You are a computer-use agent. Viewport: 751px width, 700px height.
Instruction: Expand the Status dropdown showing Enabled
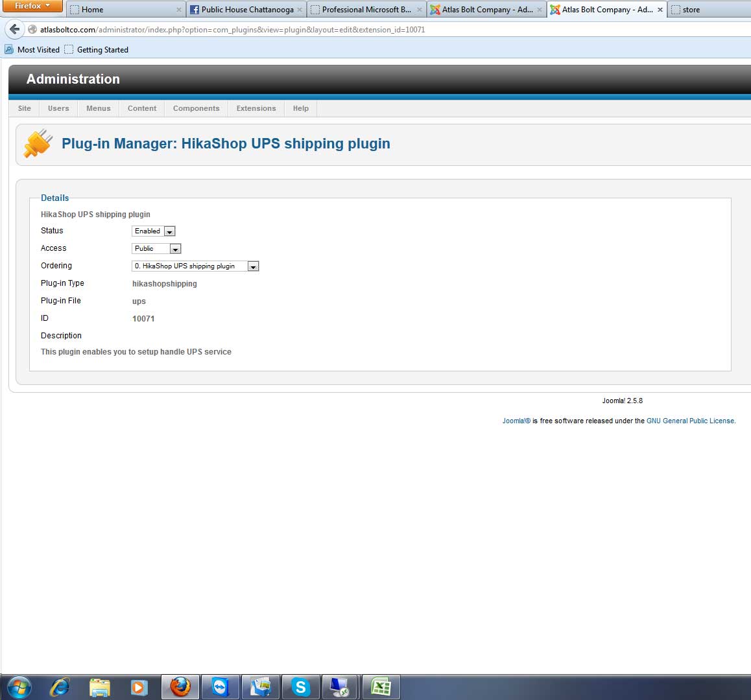(x=153, y=231)
